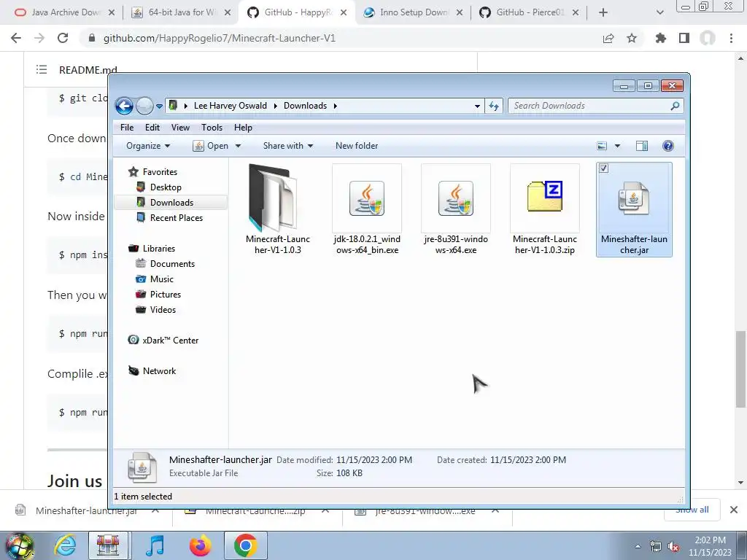This screenshot has height=560, width=747.
Task: Click the Explorer forward arrow button
Action: (x=144, y=106)
